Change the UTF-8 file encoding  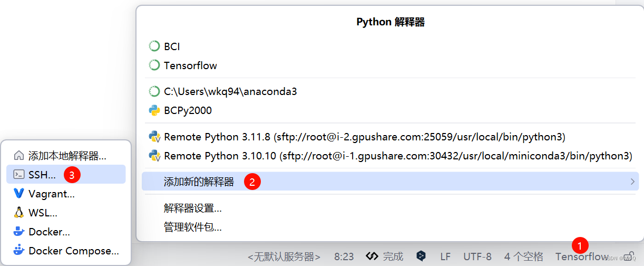point(477,256)
